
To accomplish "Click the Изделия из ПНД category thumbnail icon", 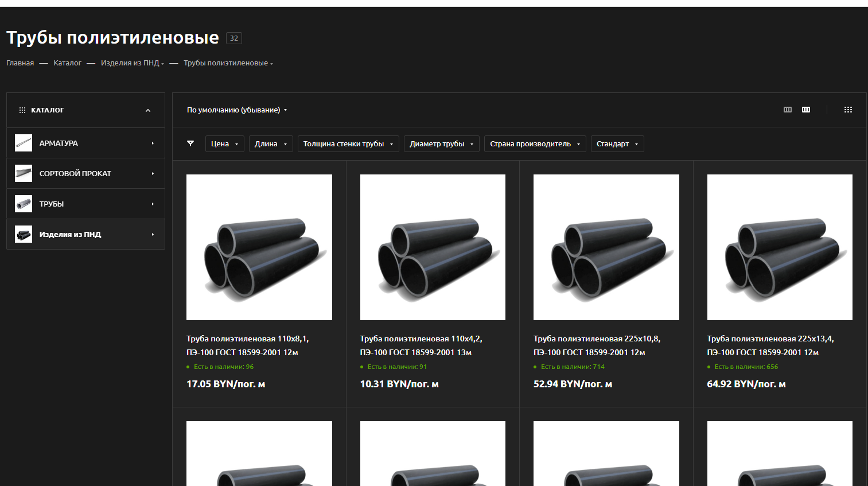I will pos(24,234).
